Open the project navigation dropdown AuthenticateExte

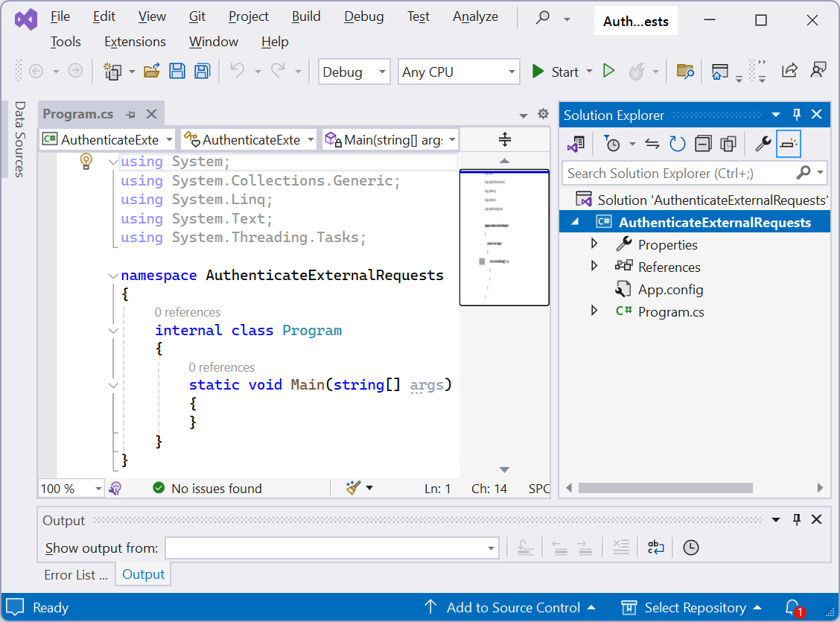coord(108,140)
